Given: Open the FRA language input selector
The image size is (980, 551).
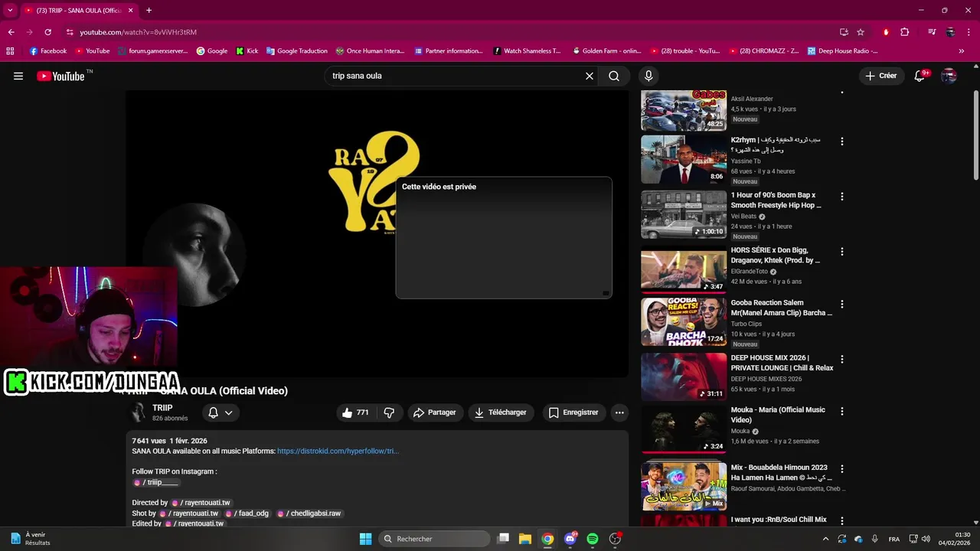Looking at the screenshot, I should 894,539.
